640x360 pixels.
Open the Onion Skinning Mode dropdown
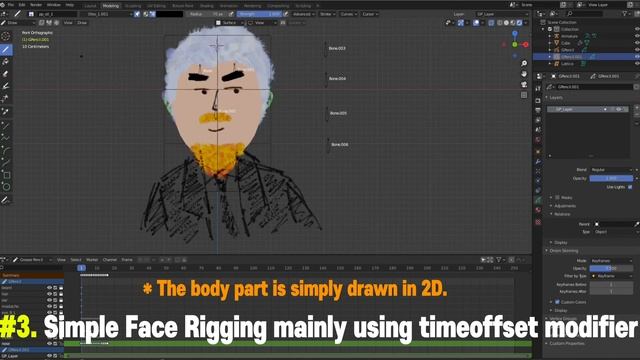pos(611,260)
